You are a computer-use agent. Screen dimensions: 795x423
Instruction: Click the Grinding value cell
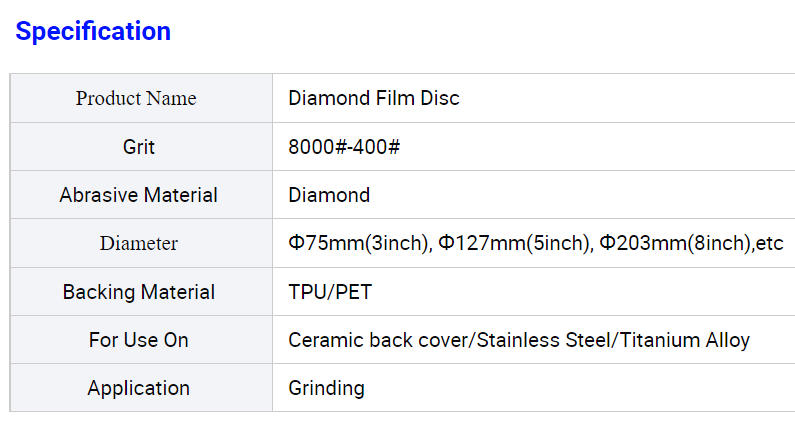[x=326, y=388]
